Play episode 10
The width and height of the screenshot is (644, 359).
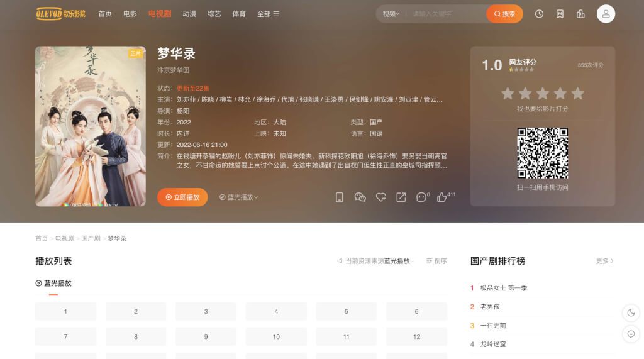277,337
